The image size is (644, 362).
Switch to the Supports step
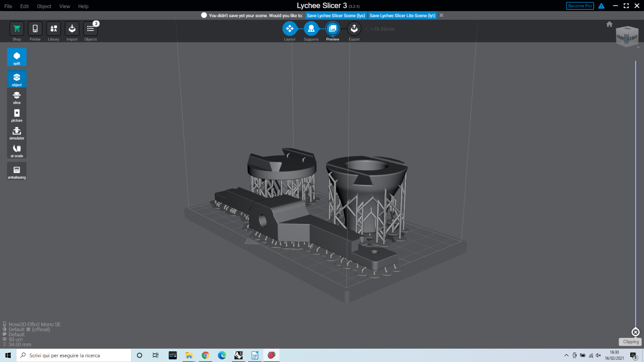[311, 29]
